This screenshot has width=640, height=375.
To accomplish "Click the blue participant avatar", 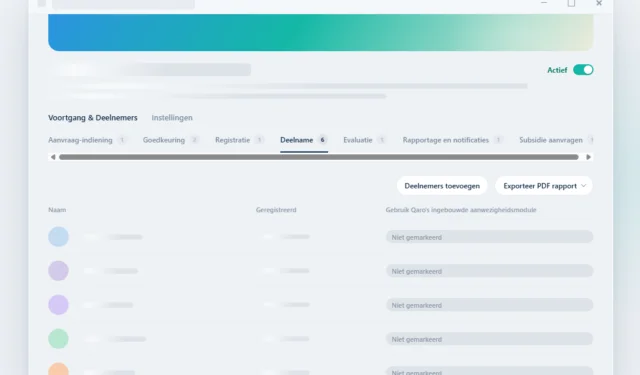I will click(58, 237).
